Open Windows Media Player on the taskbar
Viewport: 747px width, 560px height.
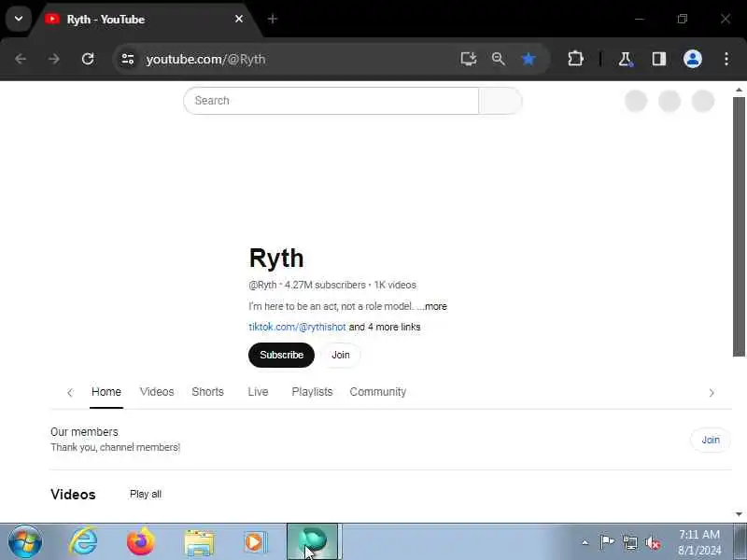256,542
